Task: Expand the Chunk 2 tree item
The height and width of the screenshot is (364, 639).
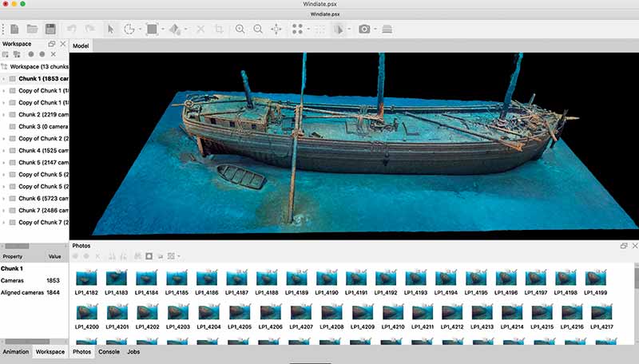Action: pyautogui.click(x=4, y=115)
